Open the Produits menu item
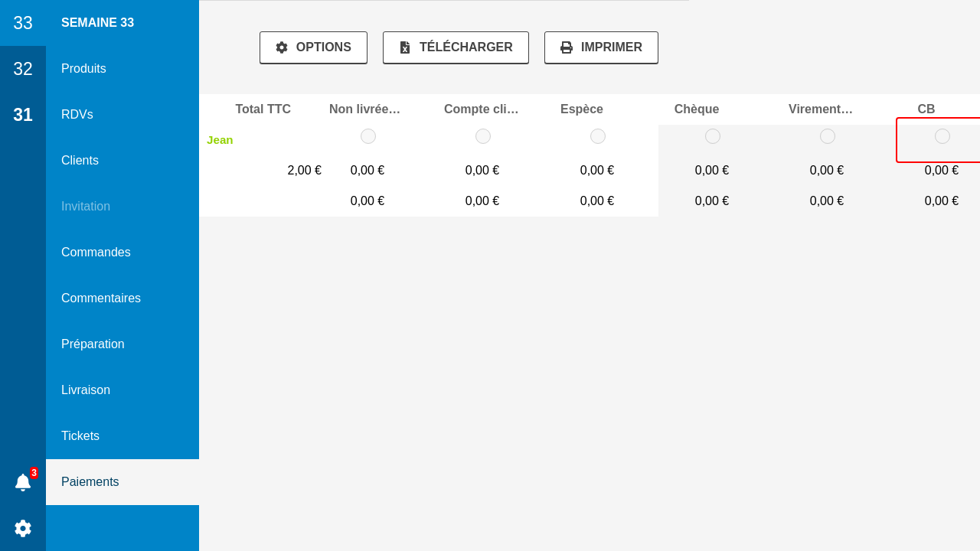 83,69
